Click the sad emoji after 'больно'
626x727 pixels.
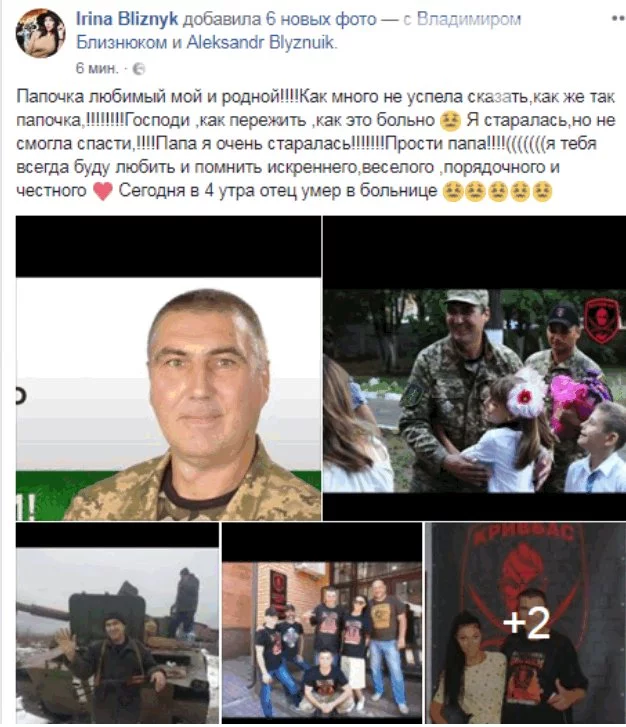tap(449, 121)
